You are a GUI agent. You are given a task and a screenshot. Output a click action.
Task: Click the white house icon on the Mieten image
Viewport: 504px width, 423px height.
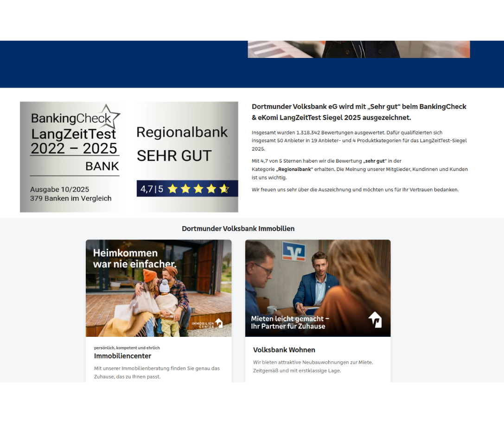(375, 319)
